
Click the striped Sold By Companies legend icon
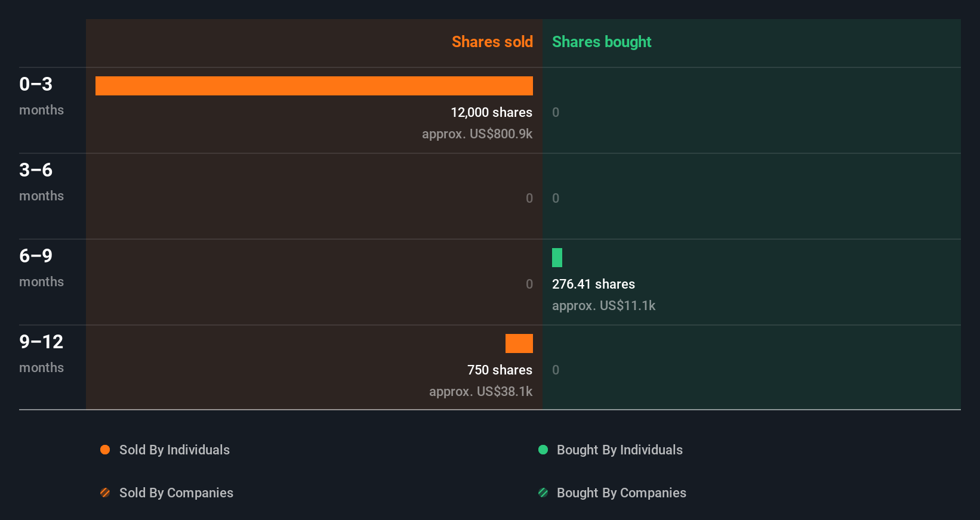pos(105,493)
